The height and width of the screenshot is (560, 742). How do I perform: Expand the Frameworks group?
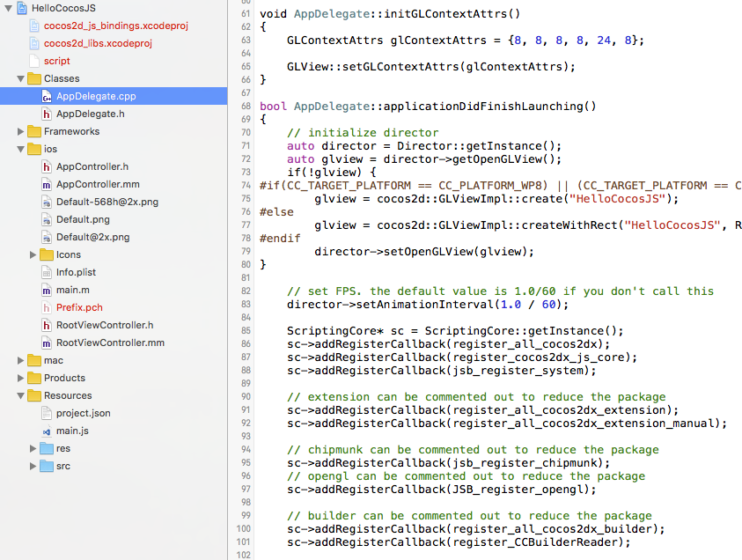[x=21, y=131]
